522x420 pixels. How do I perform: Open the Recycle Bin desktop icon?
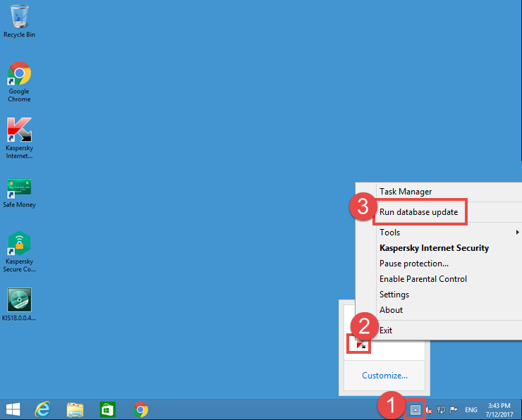click(19, 21)
